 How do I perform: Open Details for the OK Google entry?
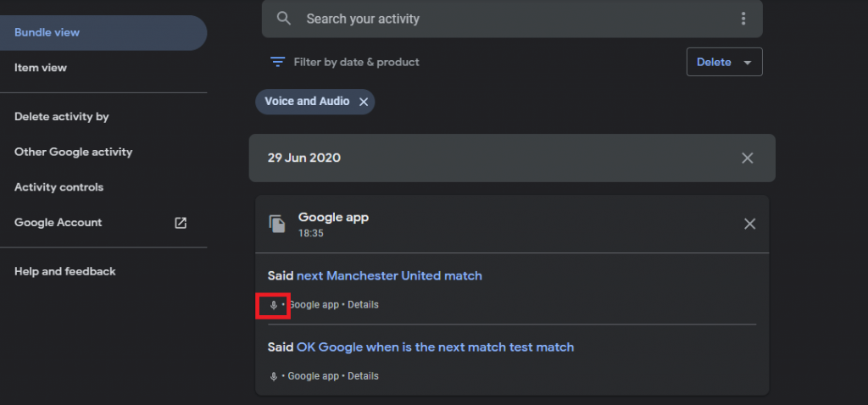(x=363, y=376)
